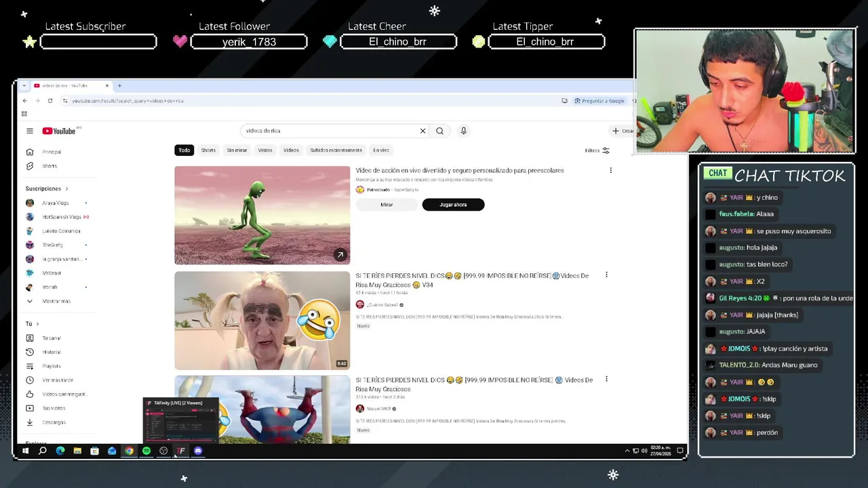Click Preguntar a Google button
Screen dimensions: 868x488
point(599,100)
